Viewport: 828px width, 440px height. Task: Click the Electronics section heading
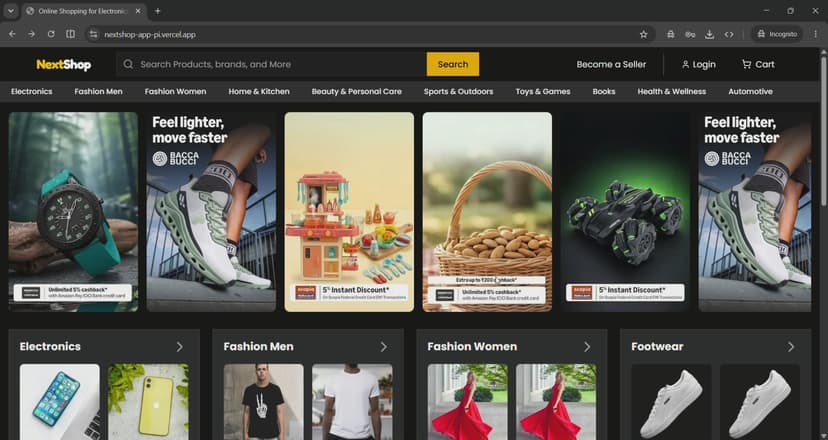tap(50, 347)
